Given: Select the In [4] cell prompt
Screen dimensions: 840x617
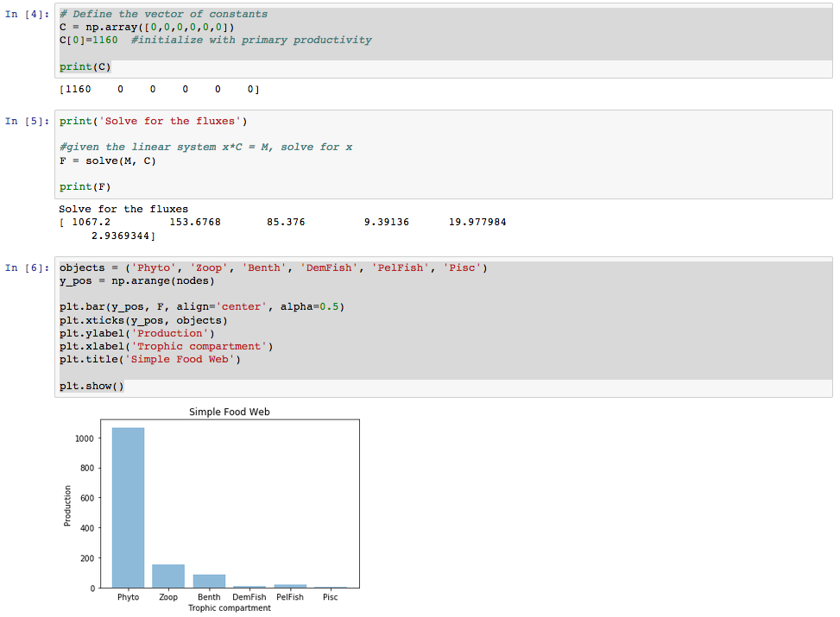Looking at the screenshot, I should [27, 15].
